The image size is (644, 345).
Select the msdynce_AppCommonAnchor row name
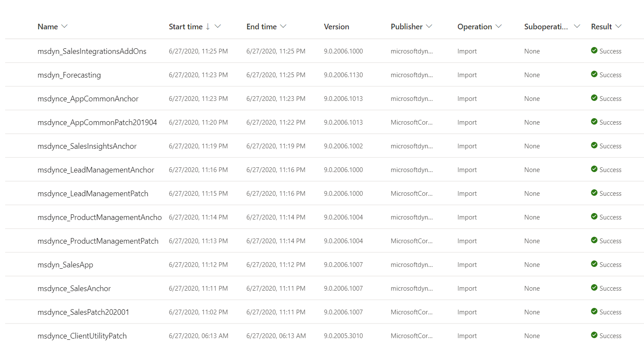click(x=88, y=99)
